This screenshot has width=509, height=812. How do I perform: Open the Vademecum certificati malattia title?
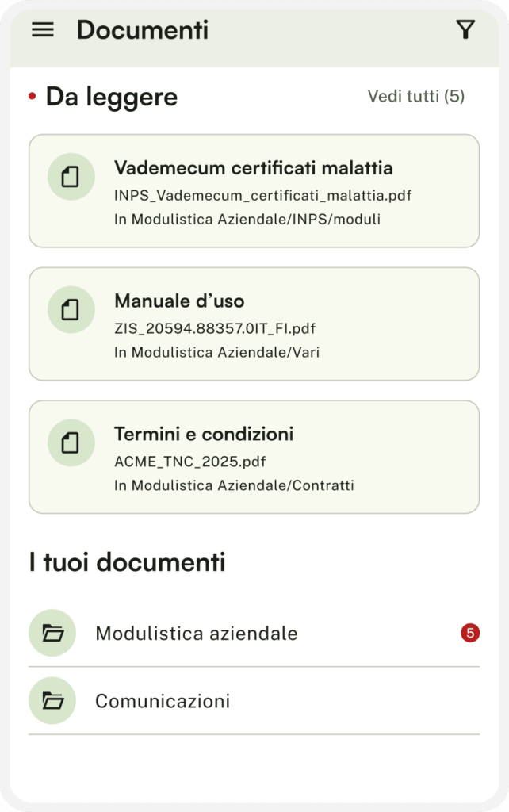click(x=254, y=168)
